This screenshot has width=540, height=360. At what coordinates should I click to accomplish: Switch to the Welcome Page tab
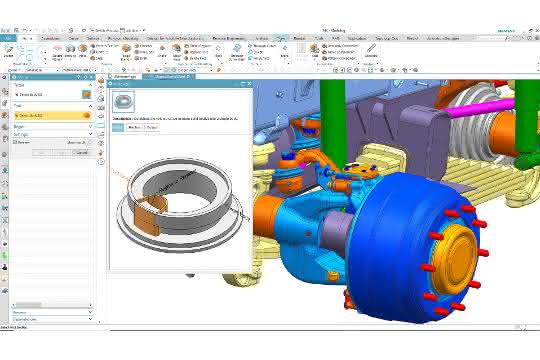(124, 76)
